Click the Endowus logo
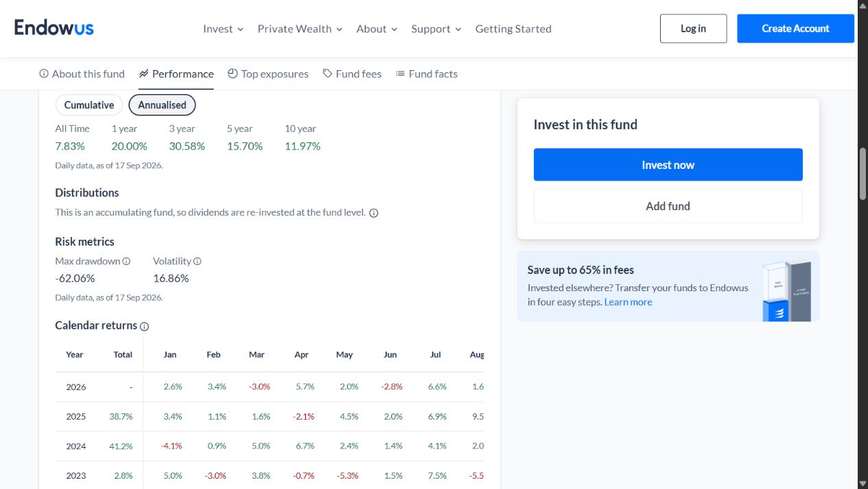Screen dimensions: 868x489 click(54, 27)
